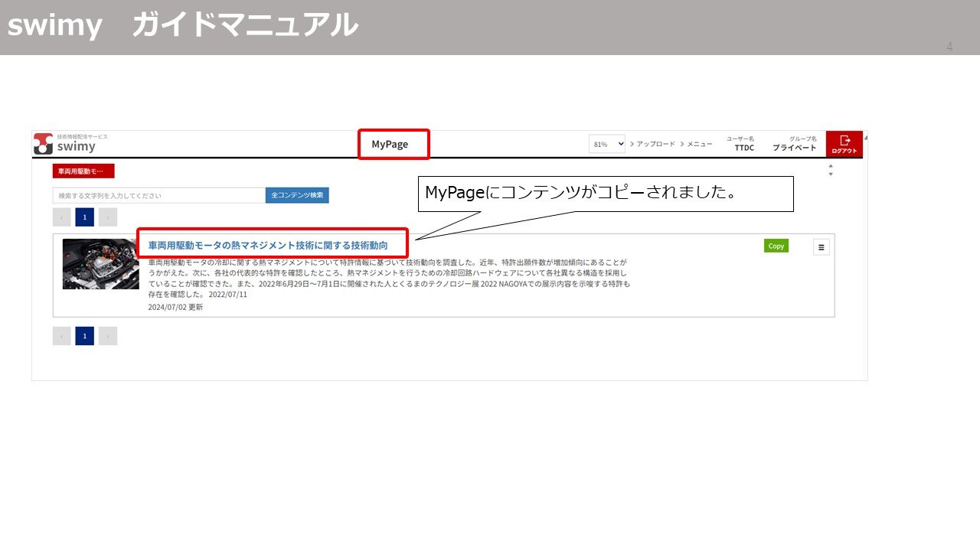Expand the アップロード breadcrumb chevron
This screenshot has width=980, height=551.
pos(632,142)
